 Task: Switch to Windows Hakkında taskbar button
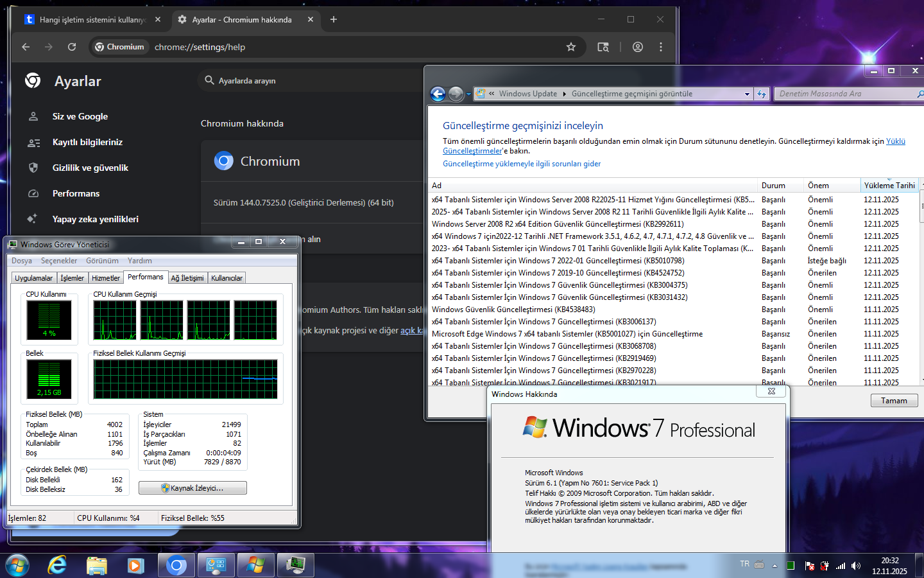(255, 565)
